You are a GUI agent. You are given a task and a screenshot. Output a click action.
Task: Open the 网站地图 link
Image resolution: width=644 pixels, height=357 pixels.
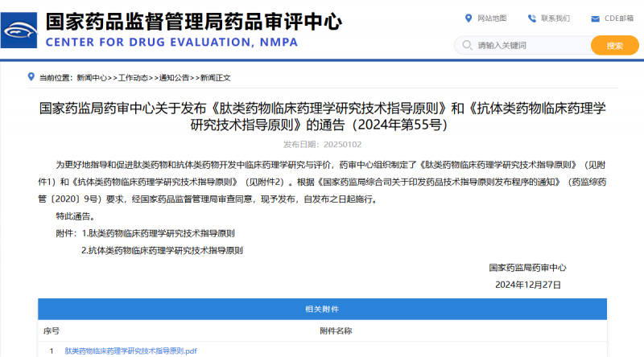click(x=492, y=18)
